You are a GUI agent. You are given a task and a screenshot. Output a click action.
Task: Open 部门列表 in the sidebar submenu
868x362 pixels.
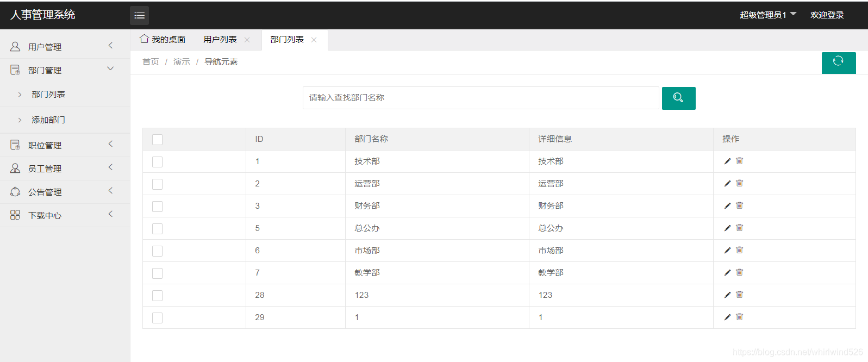pos(48,95)
